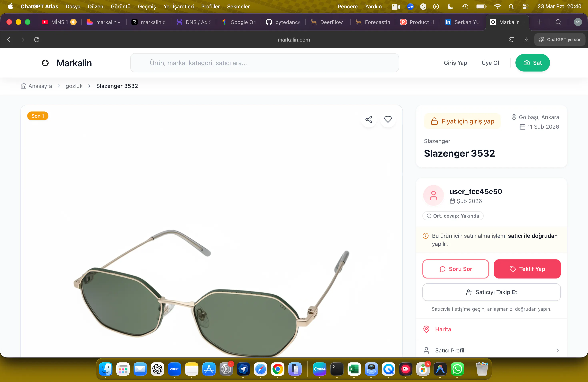Open the Görüntü menu
This screenshot has width=588, height=382.
121,7
